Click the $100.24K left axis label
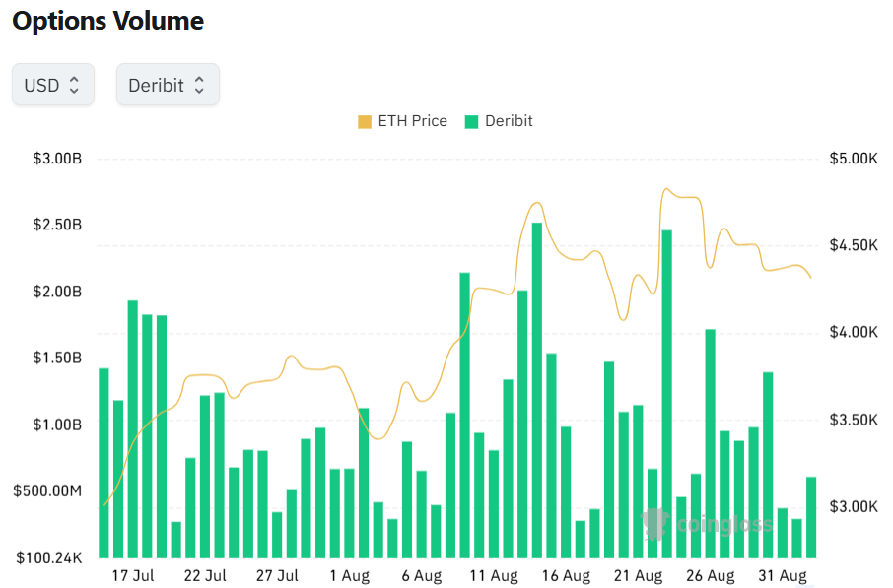 pyautogui.click(x=49, y=557)
